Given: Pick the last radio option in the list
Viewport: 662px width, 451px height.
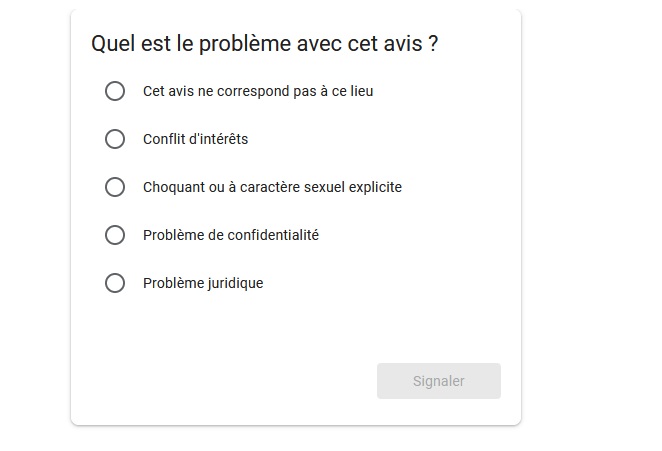Looking at the screenshot, I should tap(115, 283).
